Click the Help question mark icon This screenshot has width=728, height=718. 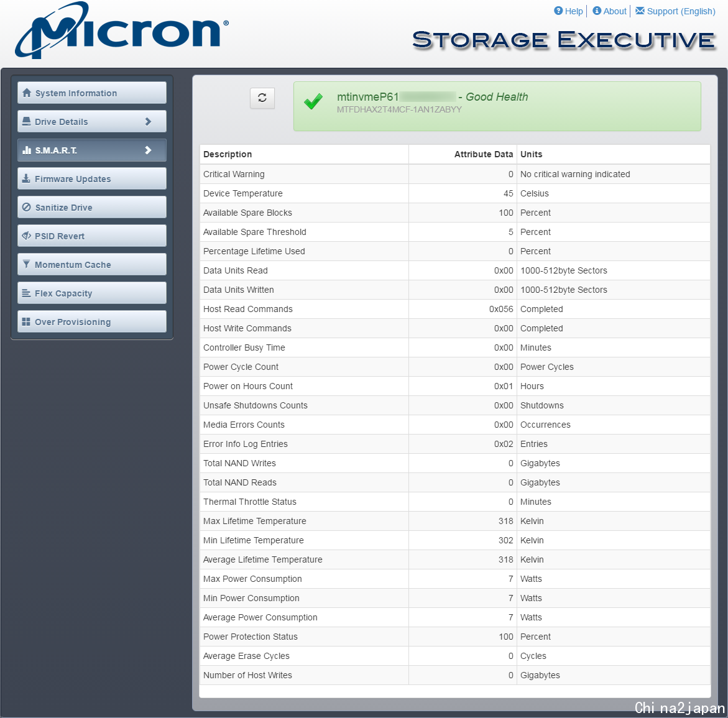point(558,11)
